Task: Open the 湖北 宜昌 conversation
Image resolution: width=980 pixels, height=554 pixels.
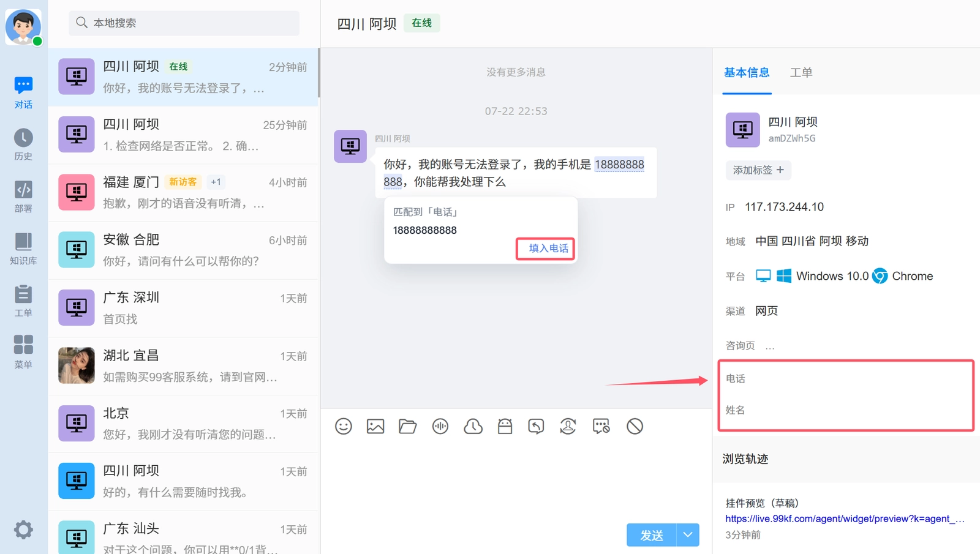Action: tap(183, 366)
